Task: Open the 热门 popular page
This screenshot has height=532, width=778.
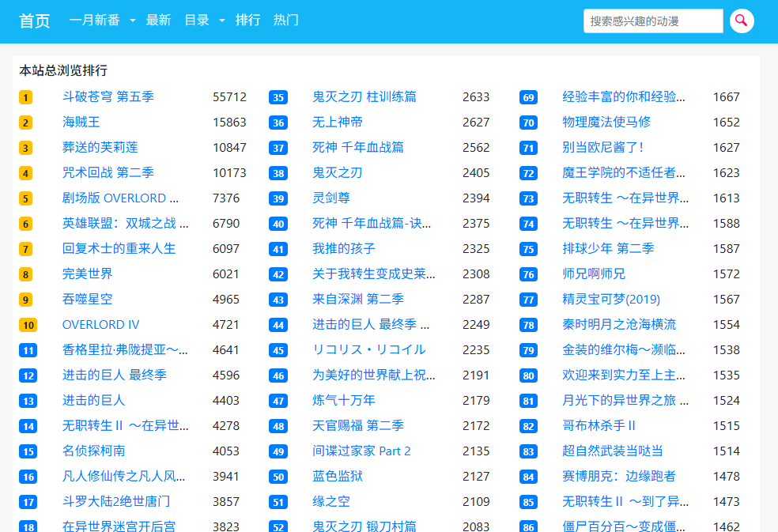Action: pos(285,21)
